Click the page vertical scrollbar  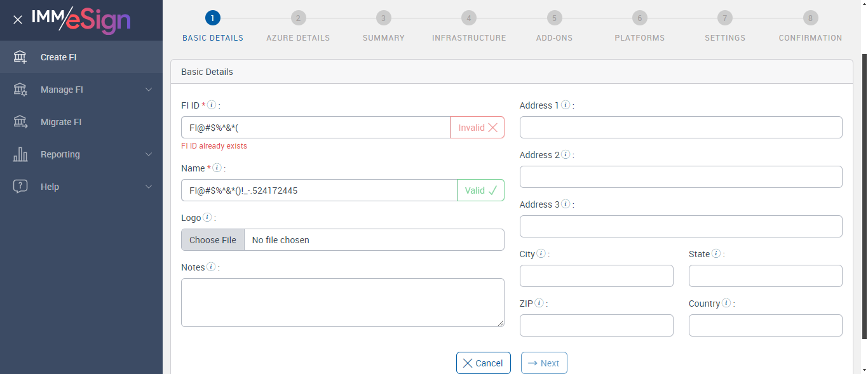pyautogui.click(x=864, y=190)
